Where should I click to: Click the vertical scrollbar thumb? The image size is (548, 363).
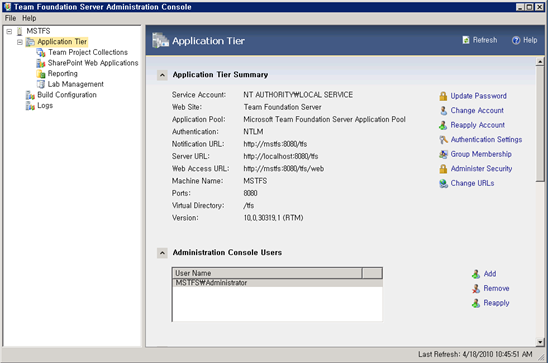[x=540, y=124]
